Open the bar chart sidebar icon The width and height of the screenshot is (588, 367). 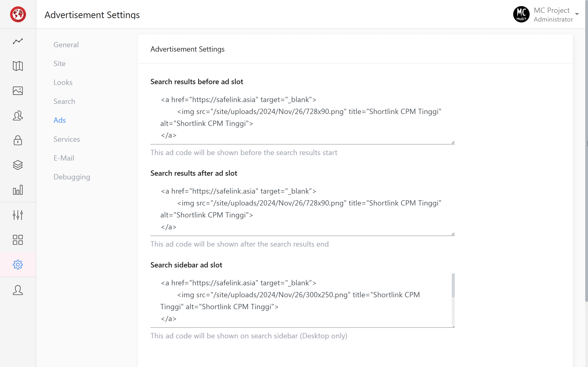click(18, 190)
